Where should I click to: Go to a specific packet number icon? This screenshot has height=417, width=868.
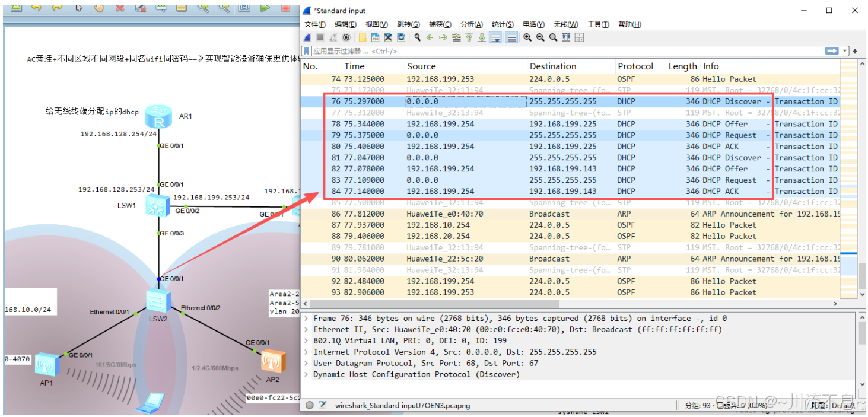[456, 37]
